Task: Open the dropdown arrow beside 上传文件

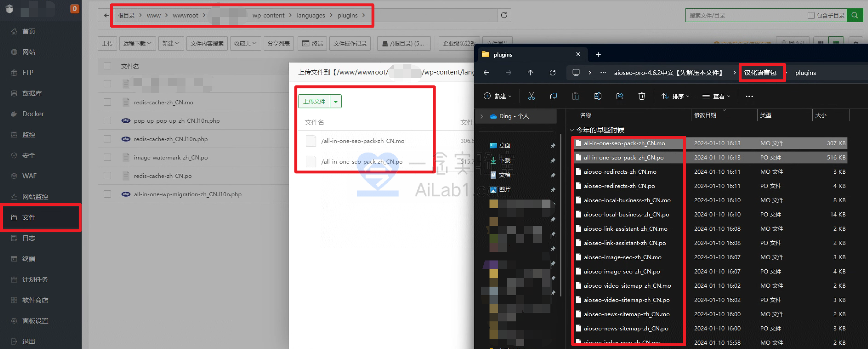Action: pyautogui.click(x=336, y=101)
